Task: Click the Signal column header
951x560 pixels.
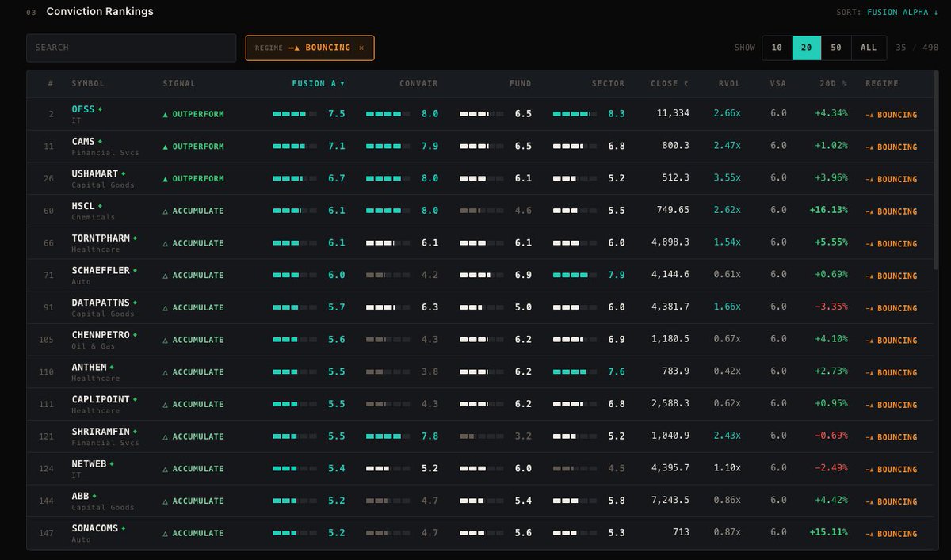Action: point(179,83)
